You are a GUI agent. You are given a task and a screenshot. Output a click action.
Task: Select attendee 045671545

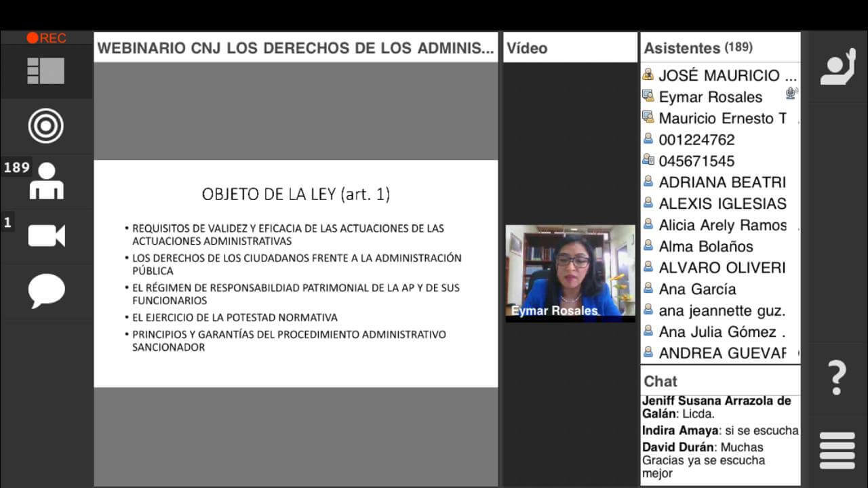[720, 161]
